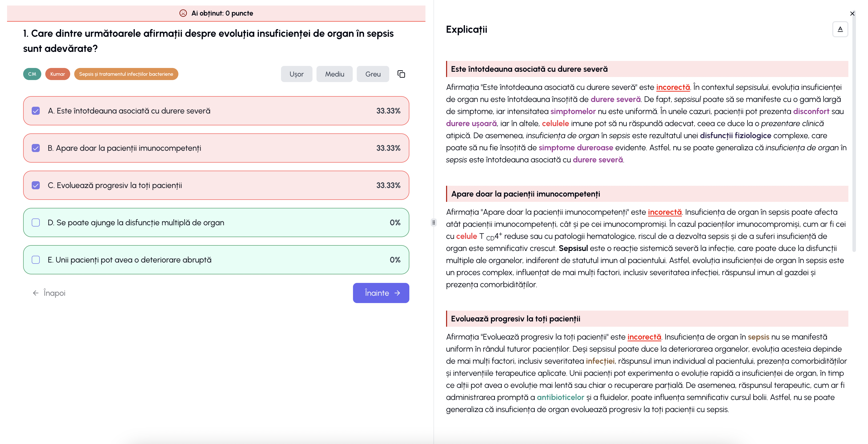Click the sad face score icon
868x444 pixels.
(x=183, y=13)
